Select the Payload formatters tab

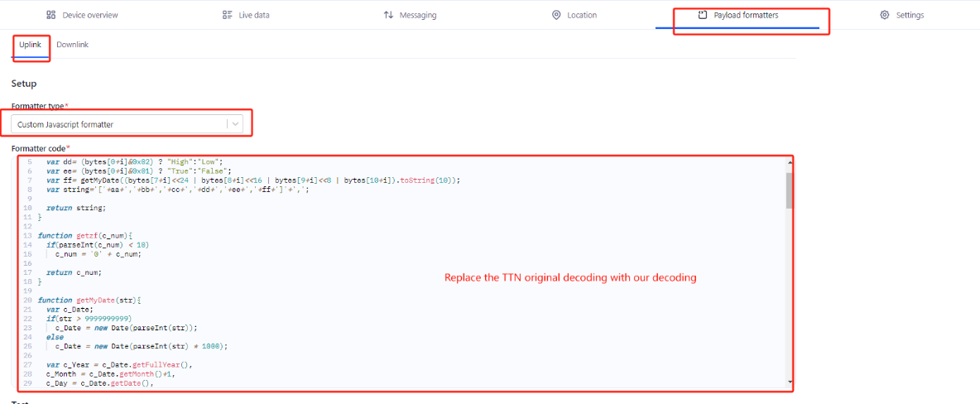point(737,15)
